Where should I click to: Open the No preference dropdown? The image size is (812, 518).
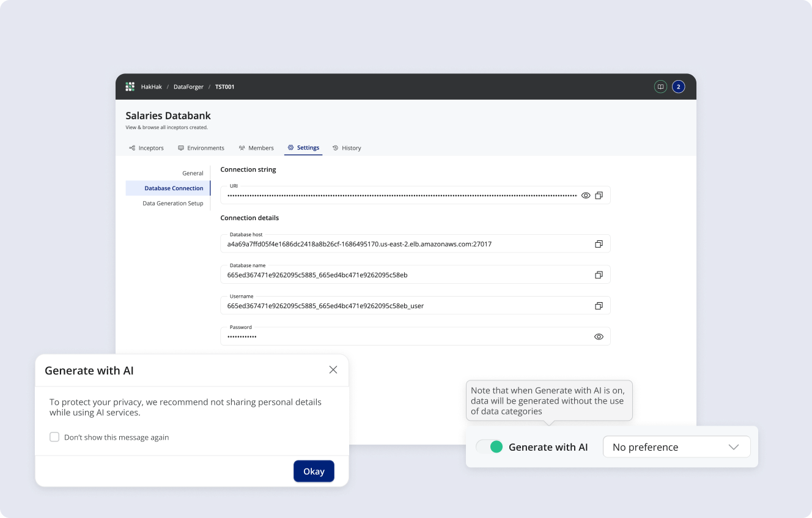pos(676,447)
